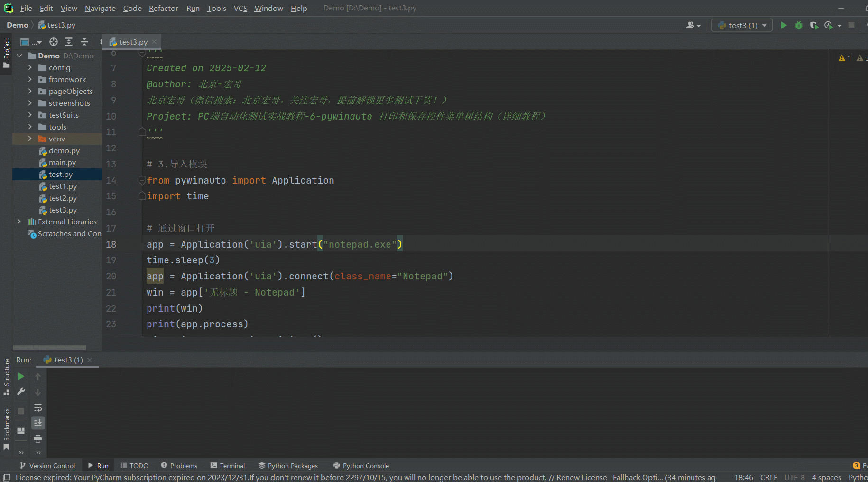Screen dimensions: 868x482
Task: Open the Problems tool window
Action: click(x=179, y=466)
